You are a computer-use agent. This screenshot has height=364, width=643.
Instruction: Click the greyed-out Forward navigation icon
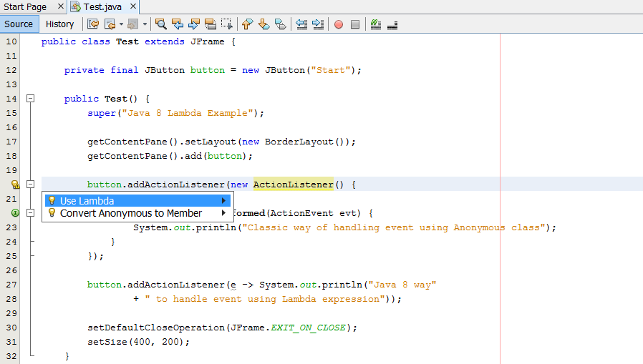132,24
